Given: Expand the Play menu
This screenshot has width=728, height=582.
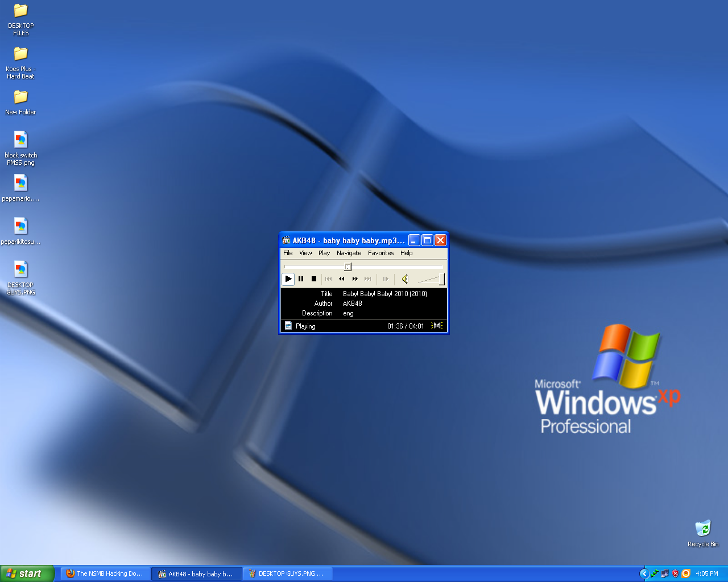Looking at the screenshot, I should [324, 253].
